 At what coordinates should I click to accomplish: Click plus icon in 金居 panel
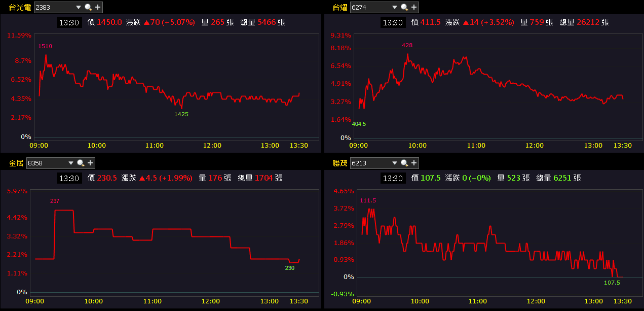pyautogui.click(x=90, y=163)
